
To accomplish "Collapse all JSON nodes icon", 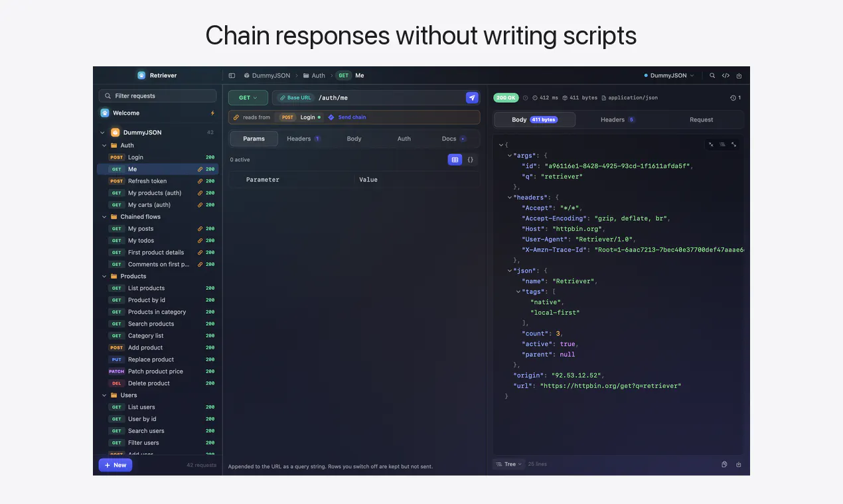I will point(711,144).
